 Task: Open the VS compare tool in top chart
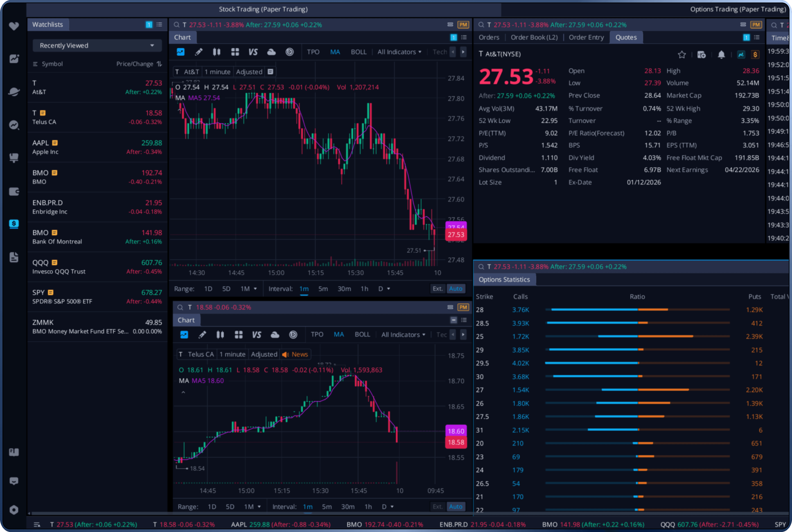(x=253, y=52)
